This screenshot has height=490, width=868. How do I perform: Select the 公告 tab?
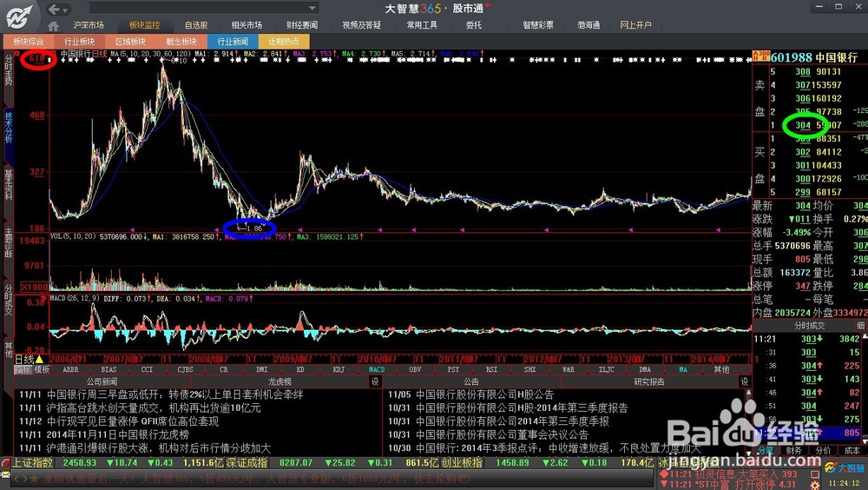(x=471, y=382)
